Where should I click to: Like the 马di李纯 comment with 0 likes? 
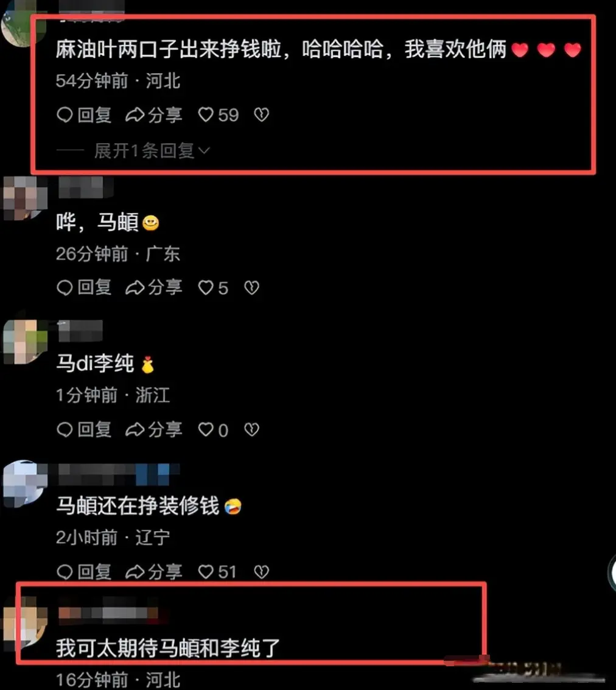[x=213, y=429]
